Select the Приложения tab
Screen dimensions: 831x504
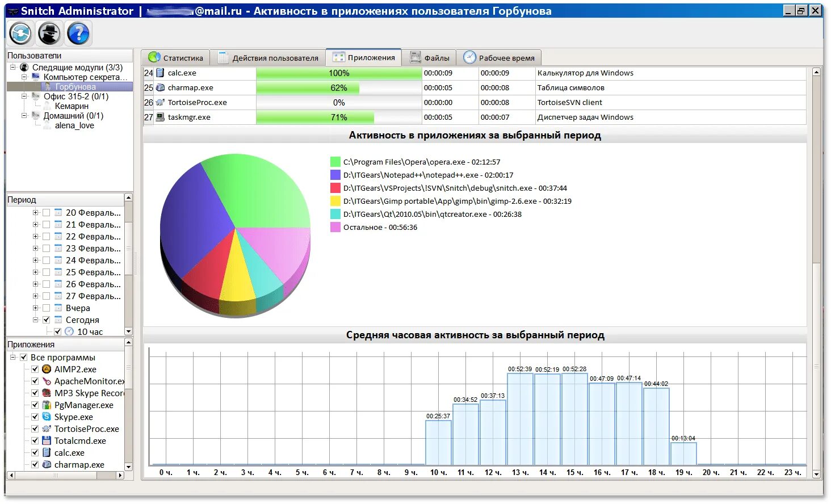click(x=364, y=57)
